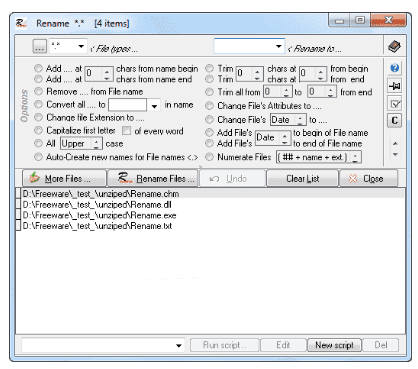Screen dimensions: 418x369
Task: Click the browse '...' button beside File types
Action: click(x=40, y=46)
